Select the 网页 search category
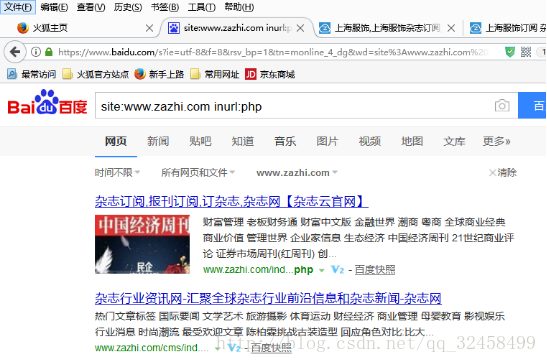The height and width of the screenshot is (363, 547). pos(116,141)
